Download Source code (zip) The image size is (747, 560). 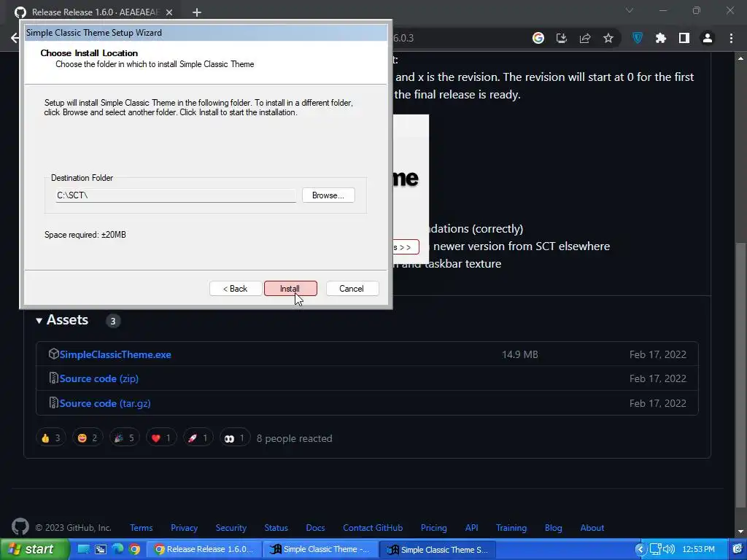(x=98, y=378)
